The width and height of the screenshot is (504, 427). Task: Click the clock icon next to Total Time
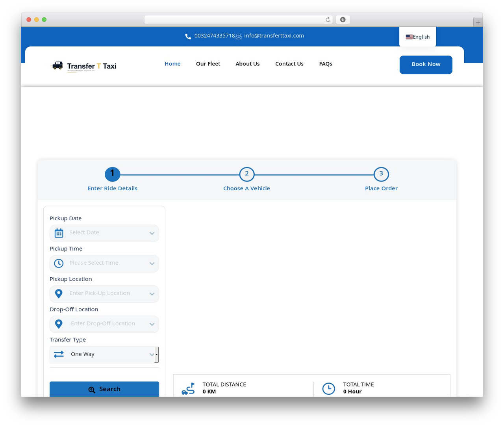coord(329,389)
